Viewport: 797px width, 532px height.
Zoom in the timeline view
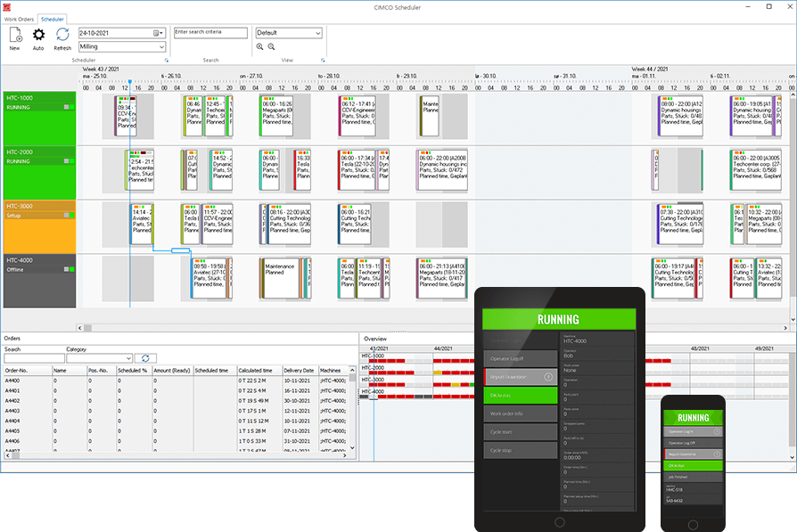(259, 46)
